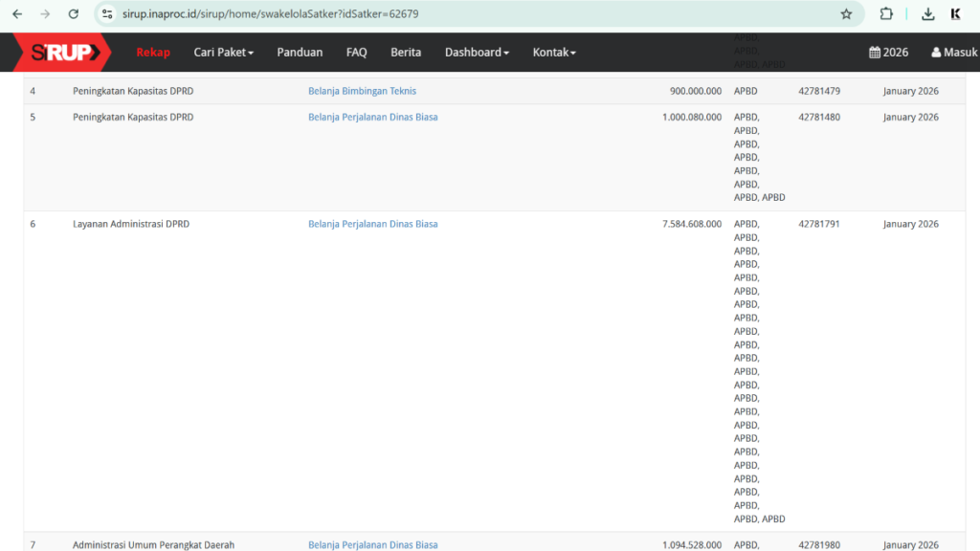
Task: Expand the Cari Paket dropdown menu
Action: (x=223, y=53)
